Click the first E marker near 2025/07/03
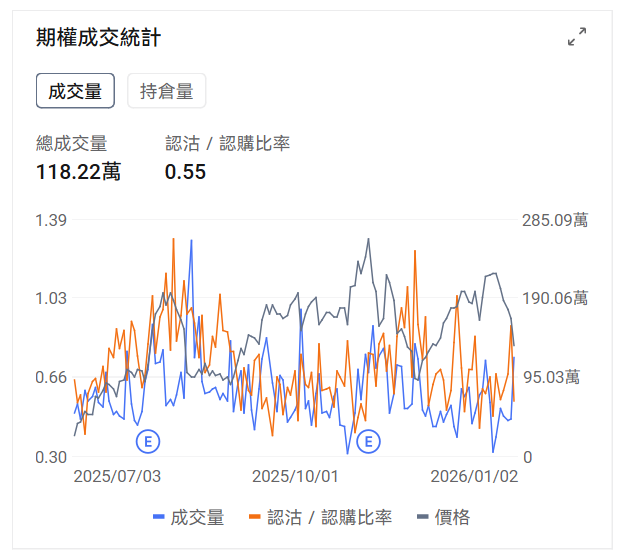 [x=148, y=440]
